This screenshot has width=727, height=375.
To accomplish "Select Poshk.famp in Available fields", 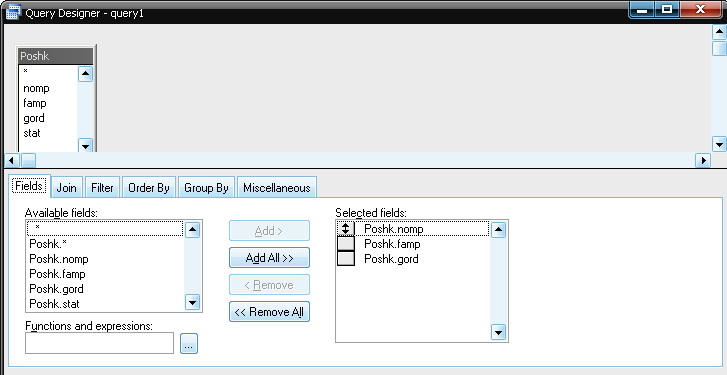I will (x=105, y=274).
